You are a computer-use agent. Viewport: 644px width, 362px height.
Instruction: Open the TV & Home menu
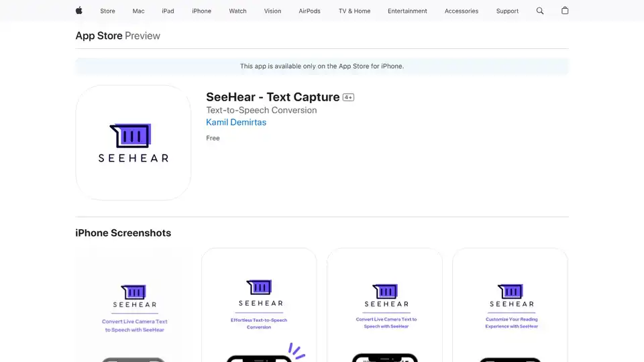(x=354, y=11)
